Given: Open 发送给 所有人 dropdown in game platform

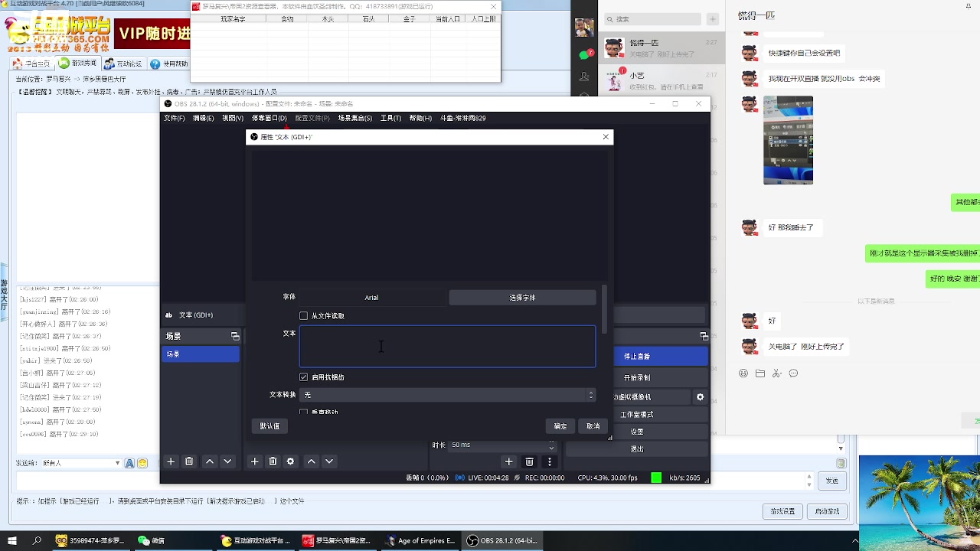Looking at the screenshot, I should (83, 463).
